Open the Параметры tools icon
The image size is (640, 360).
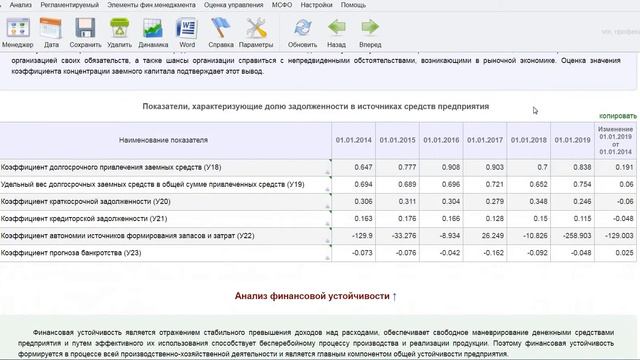(256, 28)
